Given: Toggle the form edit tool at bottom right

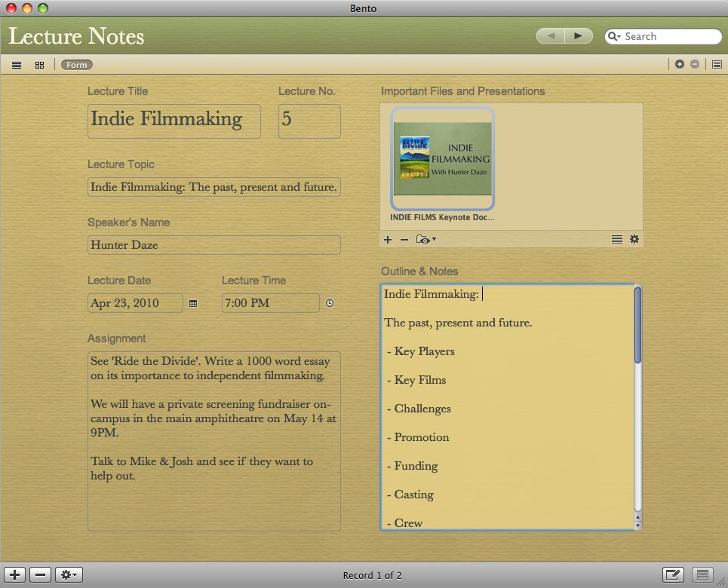Looking at the screenshot, I should click(673, 575).
